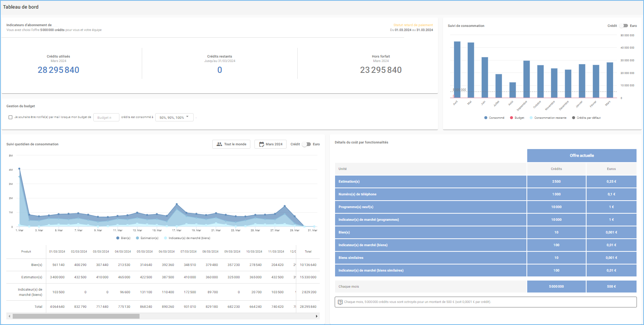Toggle the Budget legend series
Image resolution: width=644 pixels, height=325 pixels.
(x=517, y=118)
